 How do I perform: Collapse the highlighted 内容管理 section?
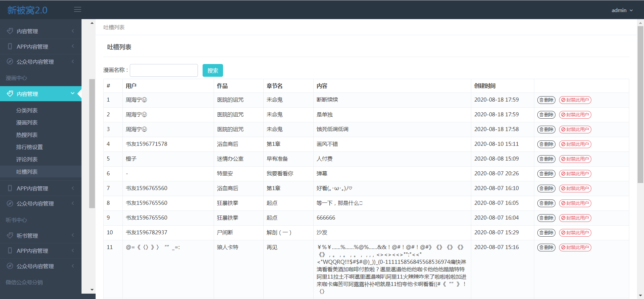72,94
